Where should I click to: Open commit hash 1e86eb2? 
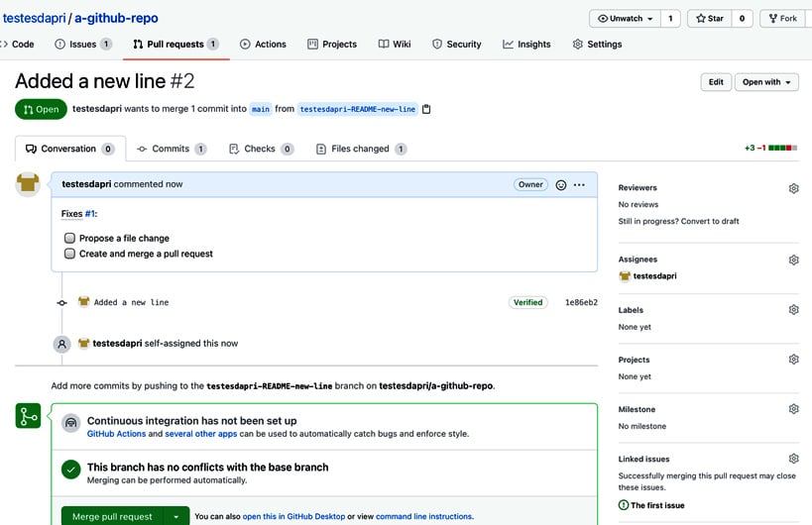click(581, 302)
